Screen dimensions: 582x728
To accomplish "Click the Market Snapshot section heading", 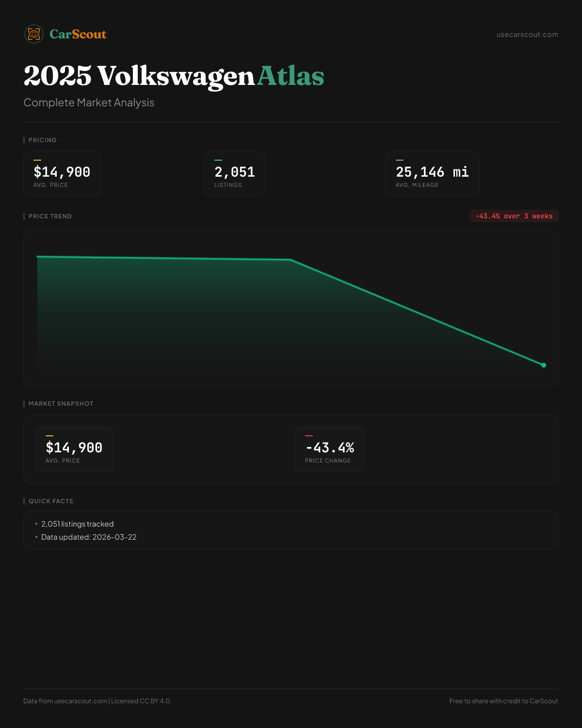I will click(61, 404).
